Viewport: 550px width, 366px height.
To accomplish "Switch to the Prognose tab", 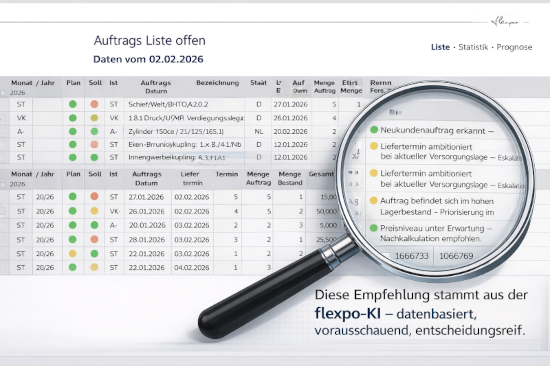I will click(514, 47).
